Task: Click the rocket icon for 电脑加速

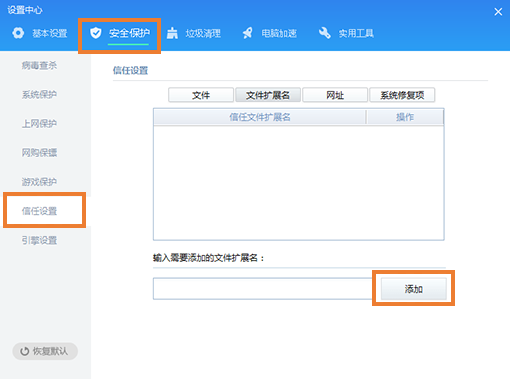Action: point(247,33)
